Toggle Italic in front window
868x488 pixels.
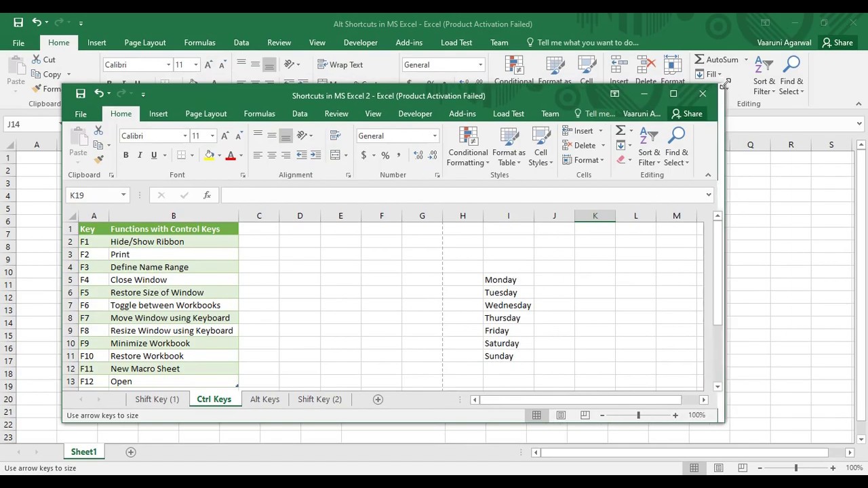coord(140,155)
